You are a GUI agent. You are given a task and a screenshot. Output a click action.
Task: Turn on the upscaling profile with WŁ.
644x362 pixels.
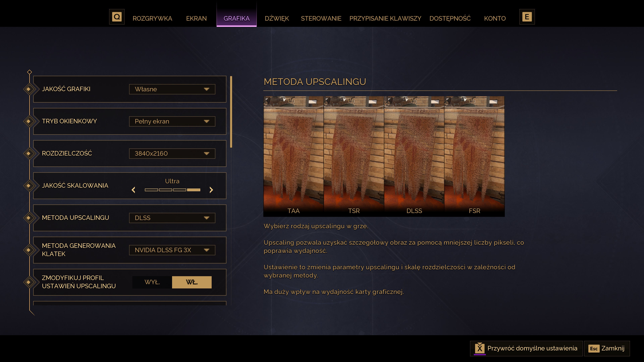(x=192, y=282)
